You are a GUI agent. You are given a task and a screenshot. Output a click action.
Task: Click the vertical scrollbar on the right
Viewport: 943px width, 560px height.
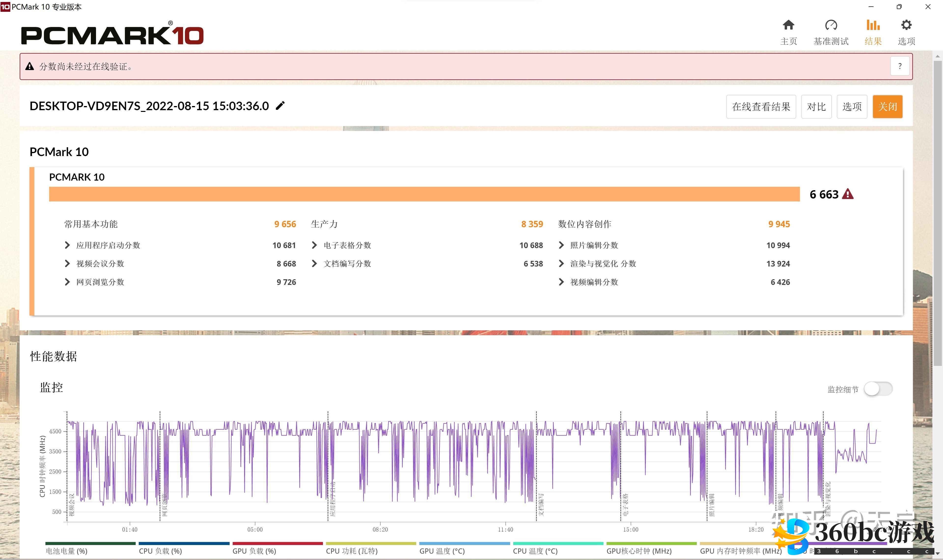click(x=938, y=211)
